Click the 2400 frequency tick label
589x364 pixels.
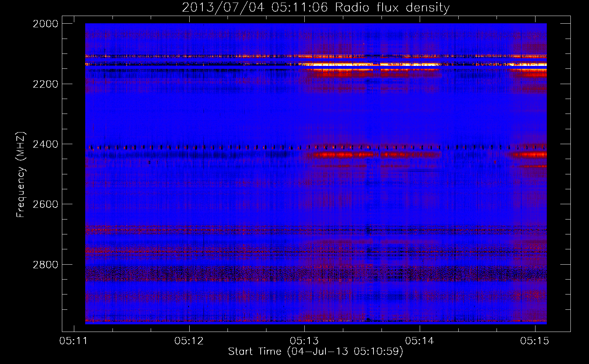(x=46, y=145)
